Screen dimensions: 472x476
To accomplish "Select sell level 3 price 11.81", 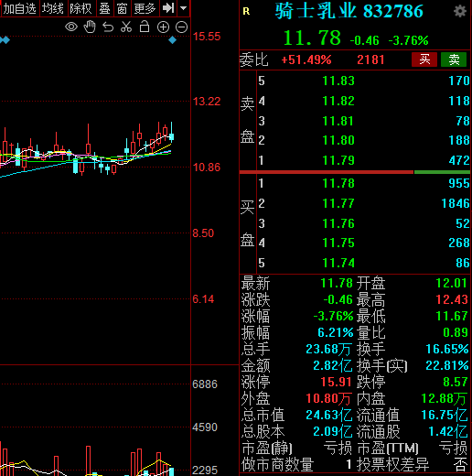I will pos(338,121).
